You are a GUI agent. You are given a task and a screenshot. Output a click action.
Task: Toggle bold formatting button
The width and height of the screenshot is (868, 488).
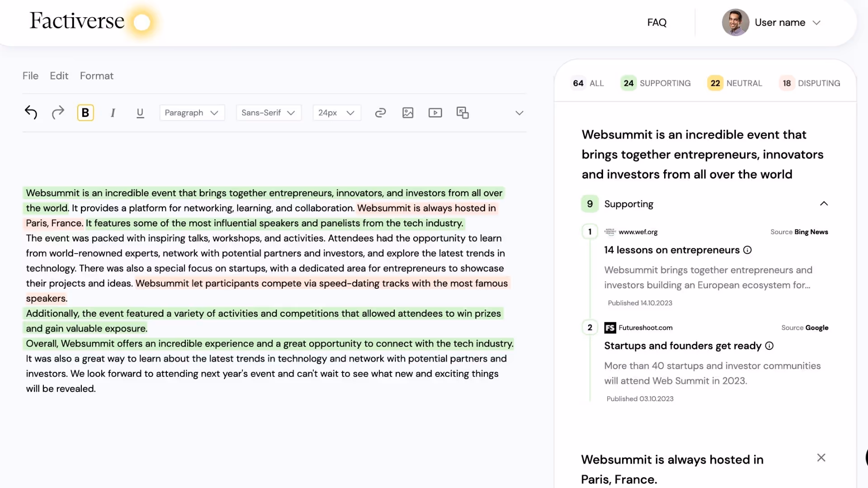click(x=85, y=113)
